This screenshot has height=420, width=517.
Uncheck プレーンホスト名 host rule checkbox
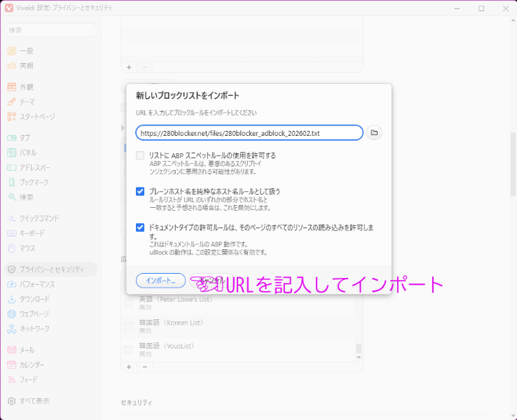click(x=140, y=191)
